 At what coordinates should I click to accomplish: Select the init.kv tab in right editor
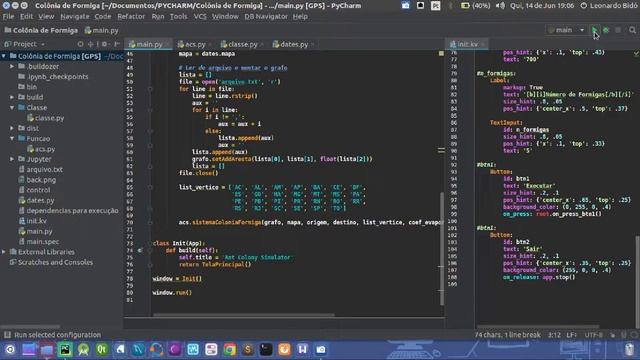[467, 44]
